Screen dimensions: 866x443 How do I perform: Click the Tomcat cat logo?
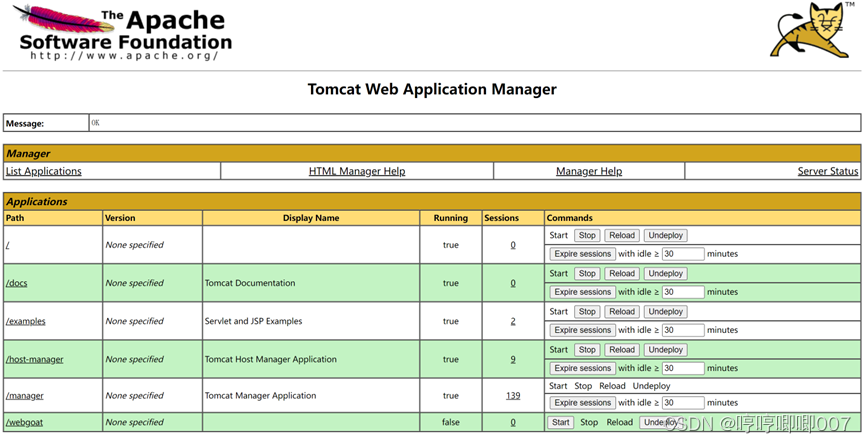pyautogui.click(x=812, y=30)
